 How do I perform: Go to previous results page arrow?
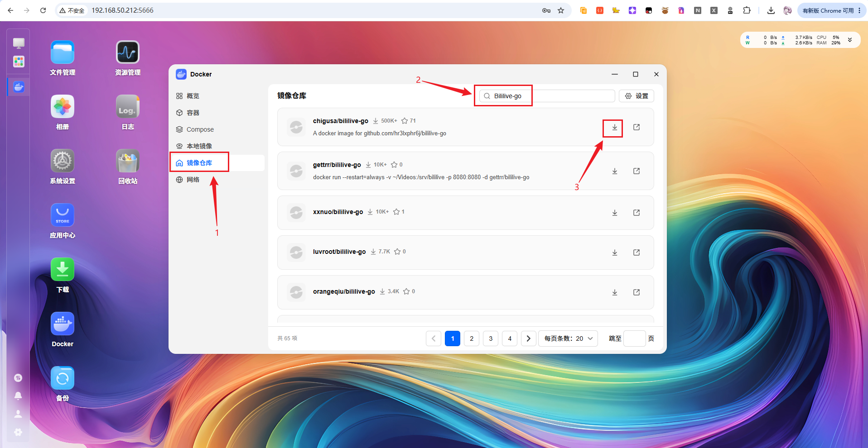click(x=434, y=338)
